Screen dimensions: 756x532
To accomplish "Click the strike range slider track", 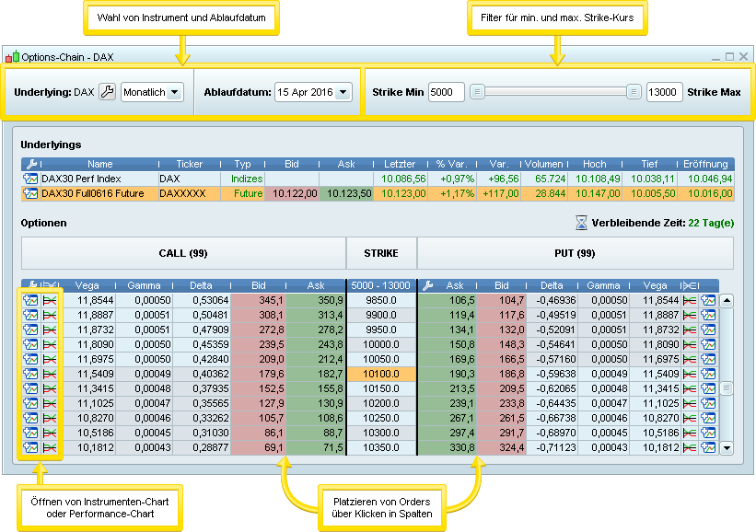I will coord(555,91).
